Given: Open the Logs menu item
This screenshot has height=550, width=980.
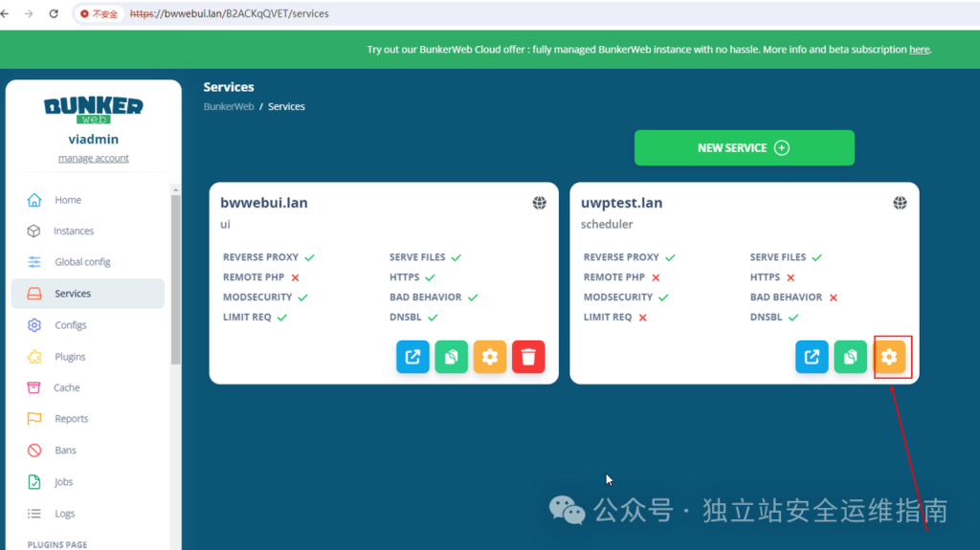Looking at the screenshot, I should tap(64, 514).
